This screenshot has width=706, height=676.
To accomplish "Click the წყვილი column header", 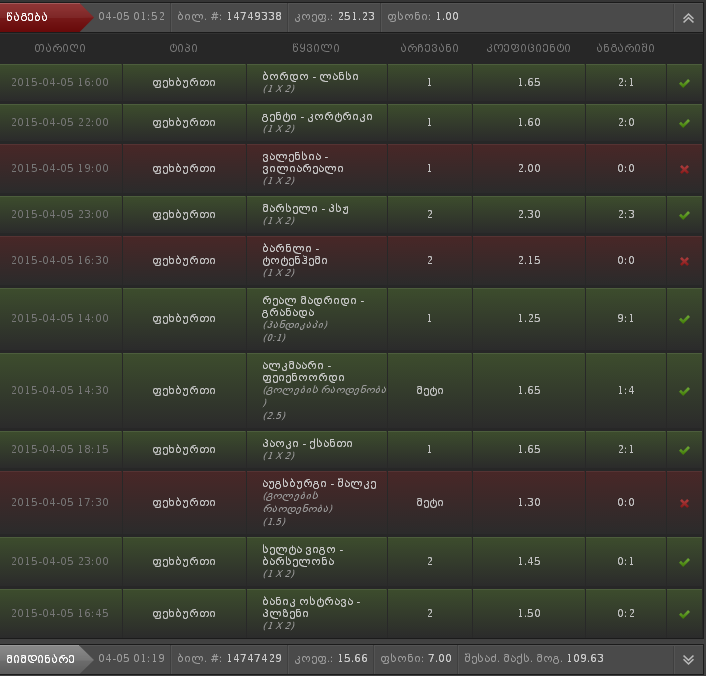I will [x=315, y=48].
